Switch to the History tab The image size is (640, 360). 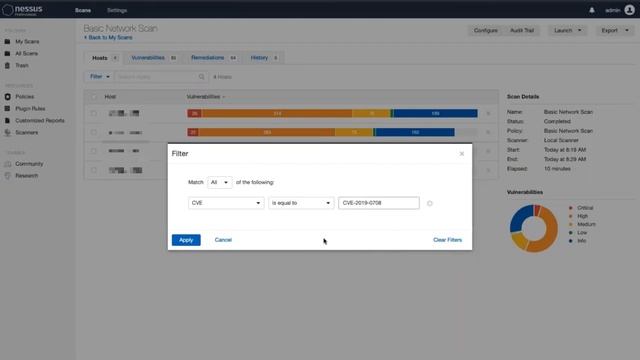(264, 58)
